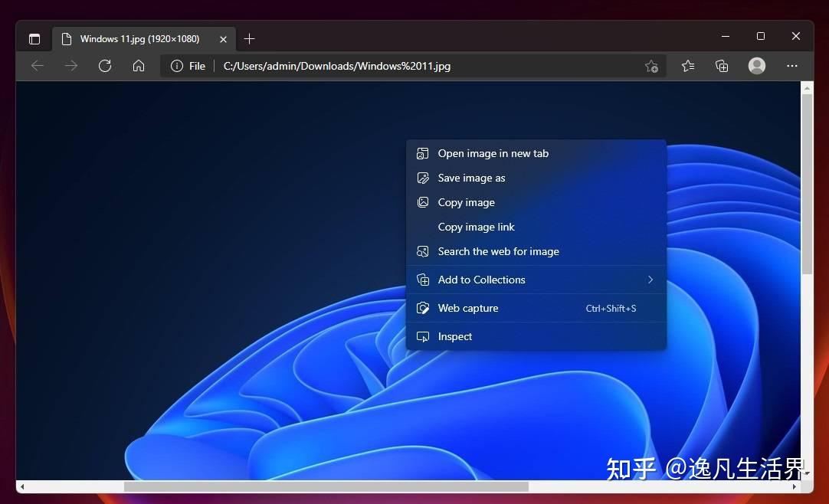Open the Favorites list icon
829x504 pixels.
point(688,66)
